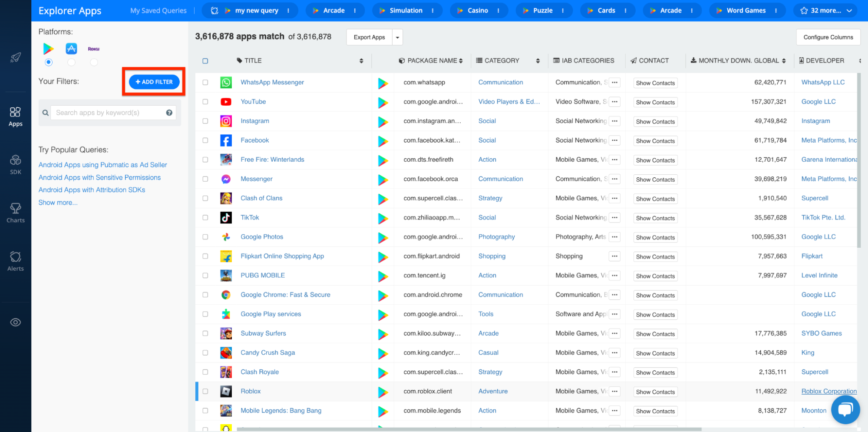
Task: Check the Roblox row checkbox
Action: click(x=205, y=391)
